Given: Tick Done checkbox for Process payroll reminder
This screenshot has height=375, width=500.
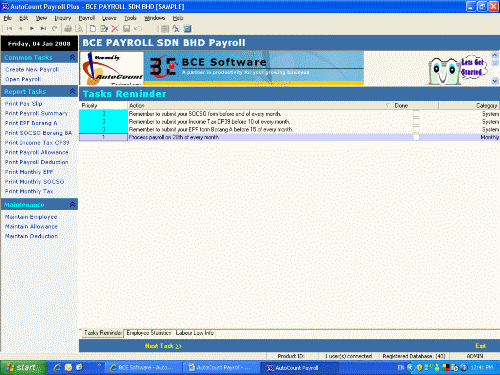Looking at the screenshot, I should click(x=416, y=137).
